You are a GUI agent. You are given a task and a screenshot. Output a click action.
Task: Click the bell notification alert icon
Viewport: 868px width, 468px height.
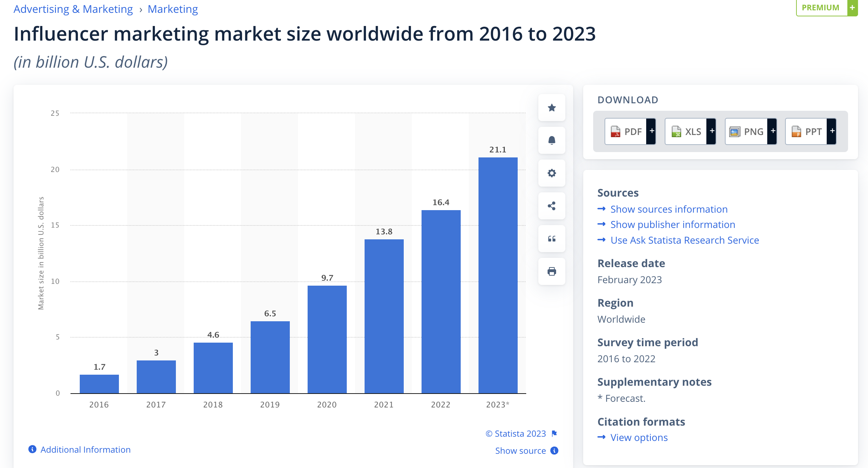551,140
